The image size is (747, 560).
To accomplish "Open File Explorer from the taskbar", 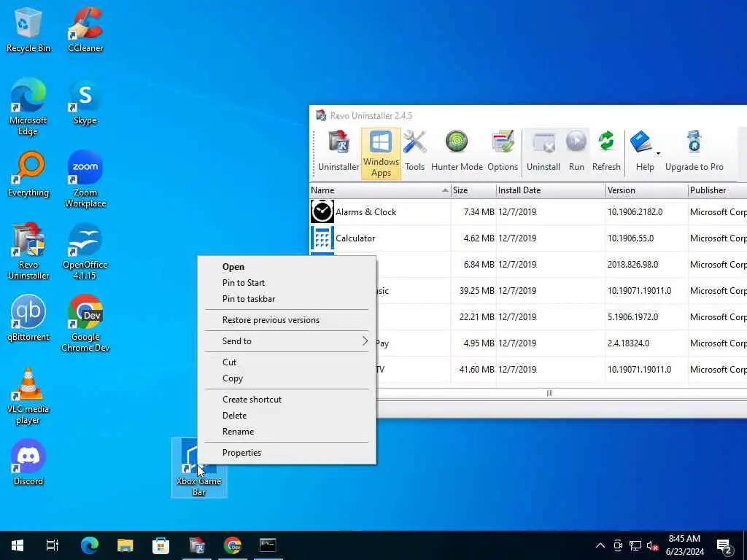I will [125, 545].
